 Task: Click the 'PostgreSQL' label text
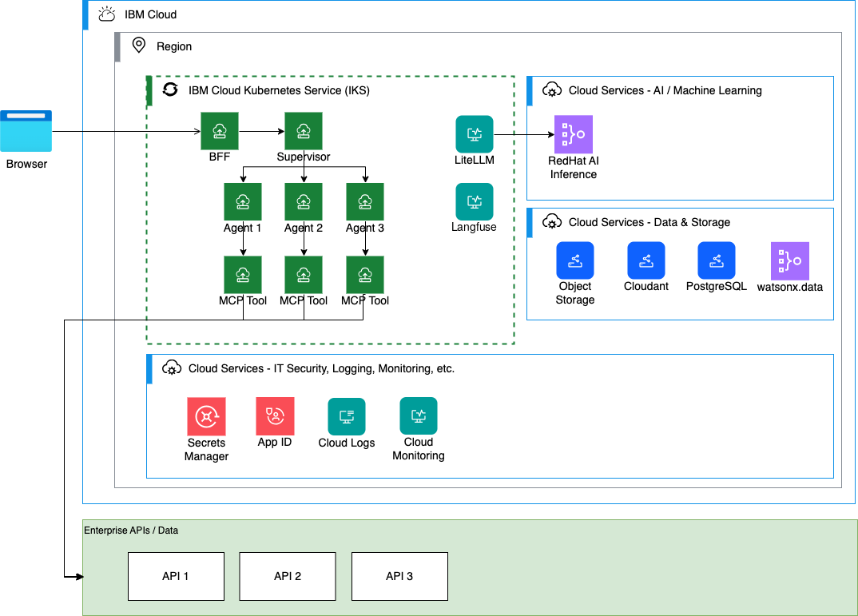pos(717,286)
